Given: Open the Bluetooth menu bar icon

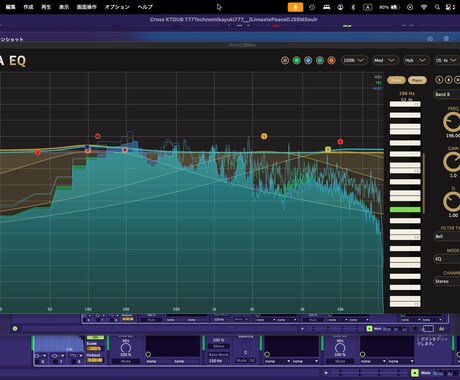Looking at the screenshot, I should (353, 7).
